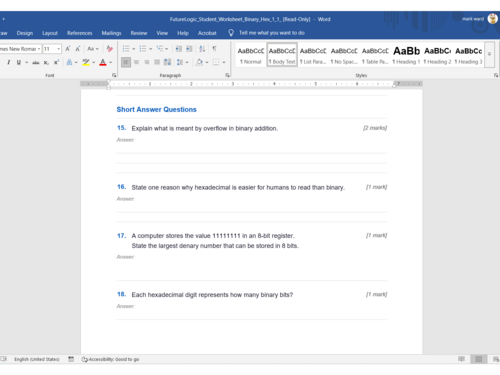This screenshot has width=500, height=375.
Task: Open the Styles pane launcher
Action: pyautogui.click(x=496, y=75)
